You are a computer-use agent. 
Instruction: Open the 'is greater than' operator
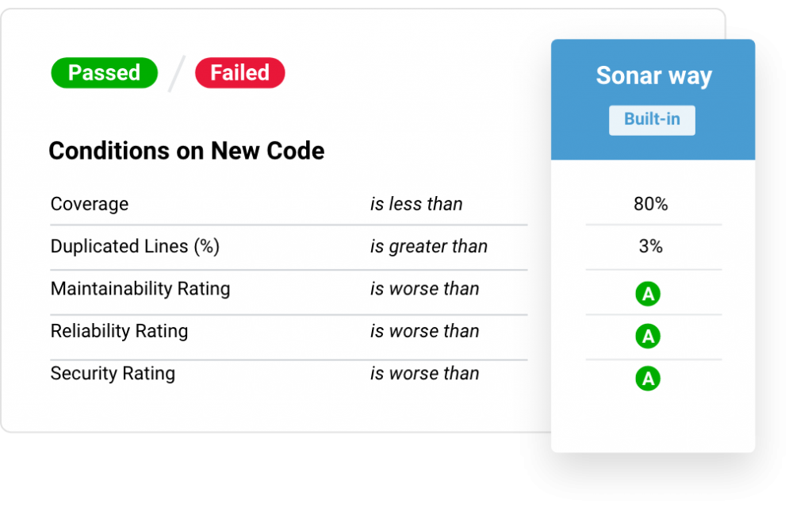point(429,247)
